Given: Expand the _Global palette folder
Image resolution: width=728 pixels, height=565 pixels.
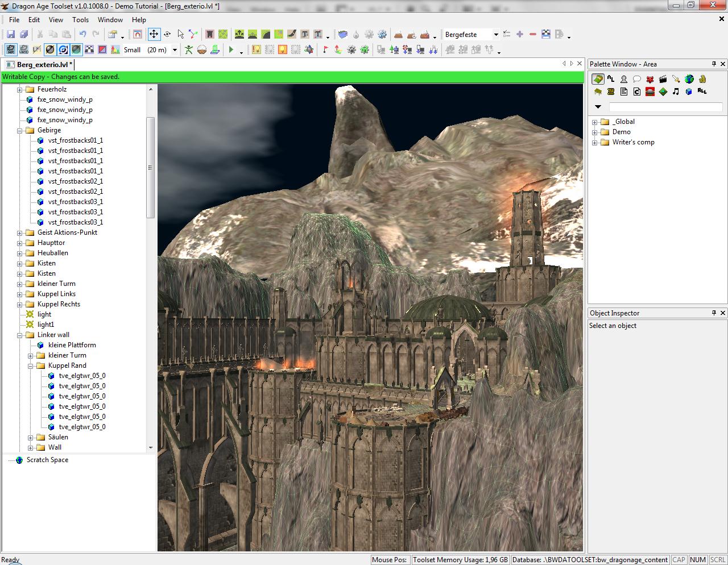Looking at the screenshot, I should pos(595,122).
